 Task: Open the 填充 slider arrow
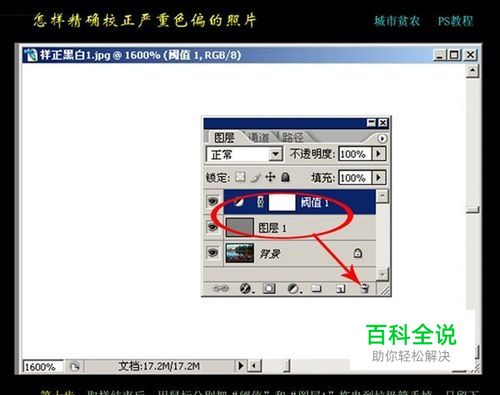coord(379,177)
